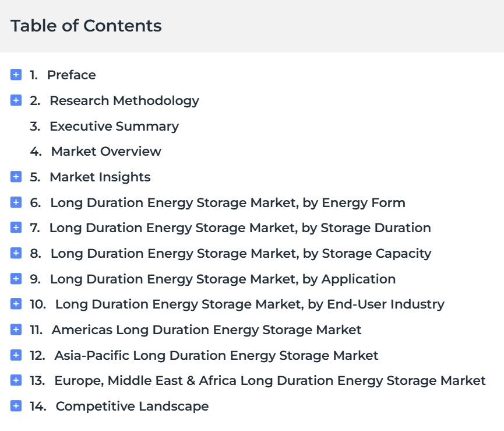Expand the Research Methodology section
This screenshot has width=504, height=431.
coord(16,100)
